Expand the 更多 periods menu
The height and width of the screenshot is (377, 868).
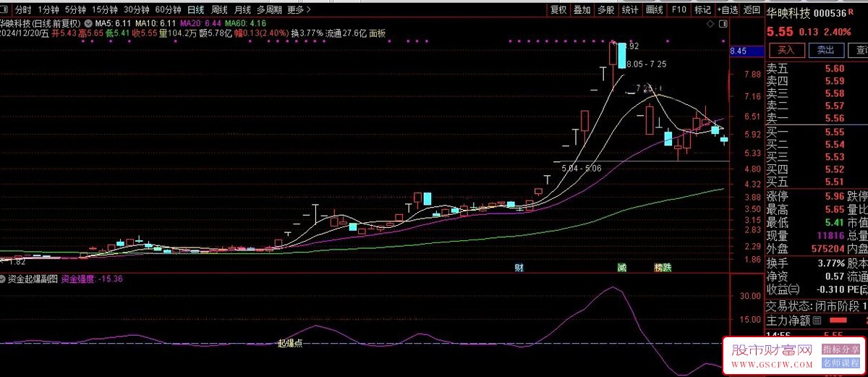tap(299, 10)
